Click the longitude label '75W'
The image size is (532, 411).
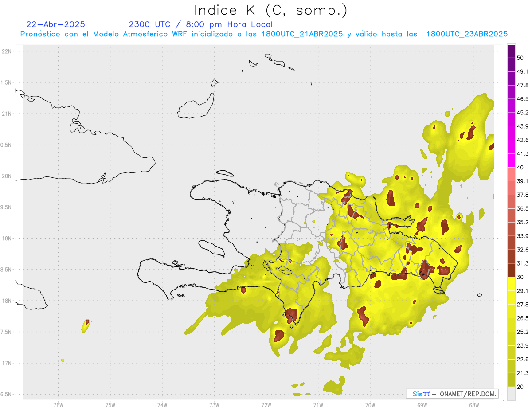point(110,405)
